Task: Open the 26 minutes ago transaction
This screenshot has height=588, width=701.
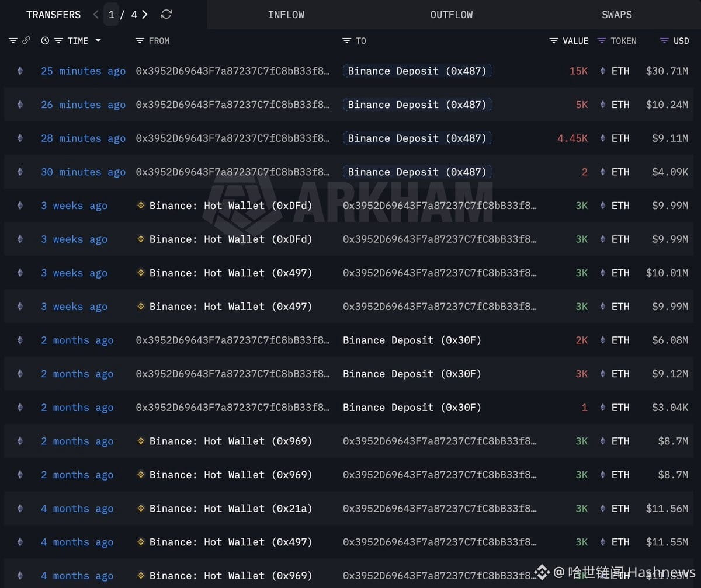Action: [x=83, y=105]
